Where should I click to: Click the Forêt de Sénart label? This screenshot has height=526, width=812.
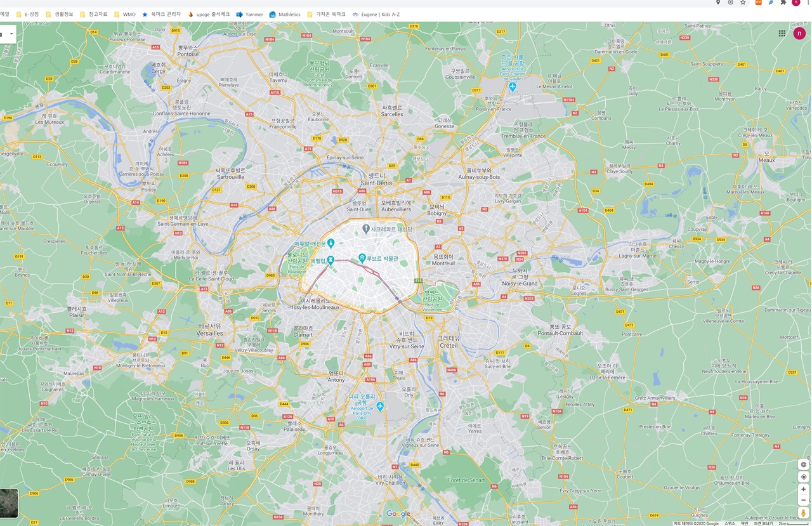click(x=466, y=480)
